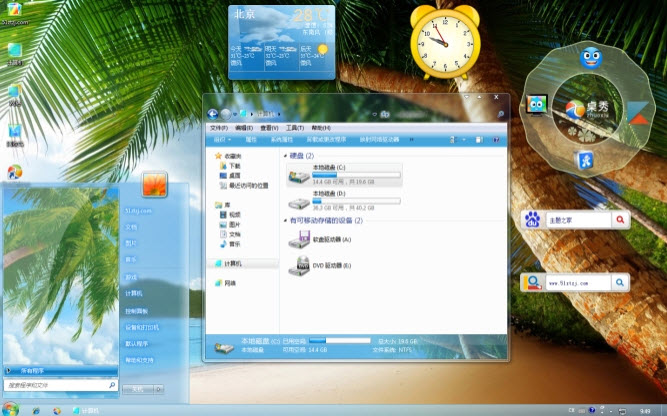Collapse the 硬盘 (2) group
This screenshot has width=667, height=416.
coord(285,156)
